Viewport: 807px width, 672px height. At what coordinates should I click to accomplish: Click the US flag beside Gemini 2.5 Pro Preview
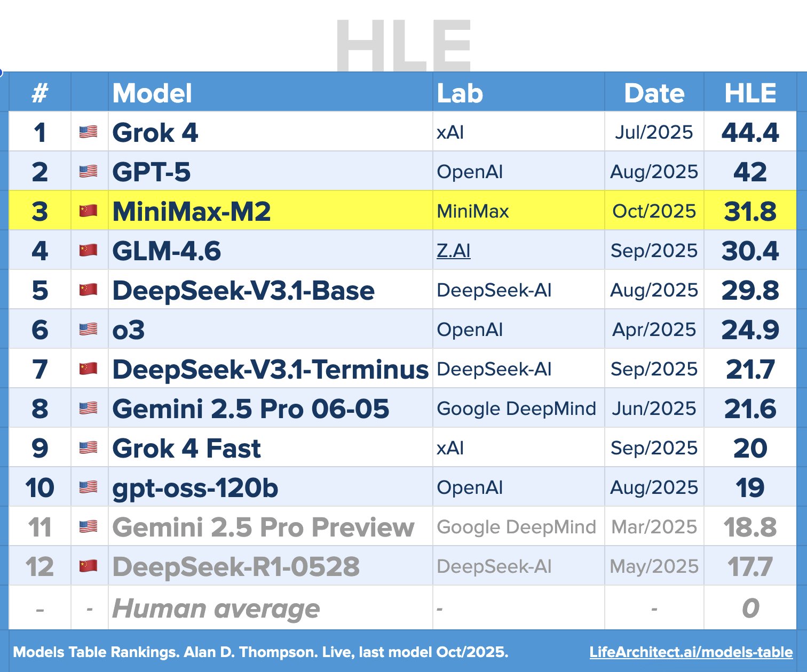(x=88, y=526)
